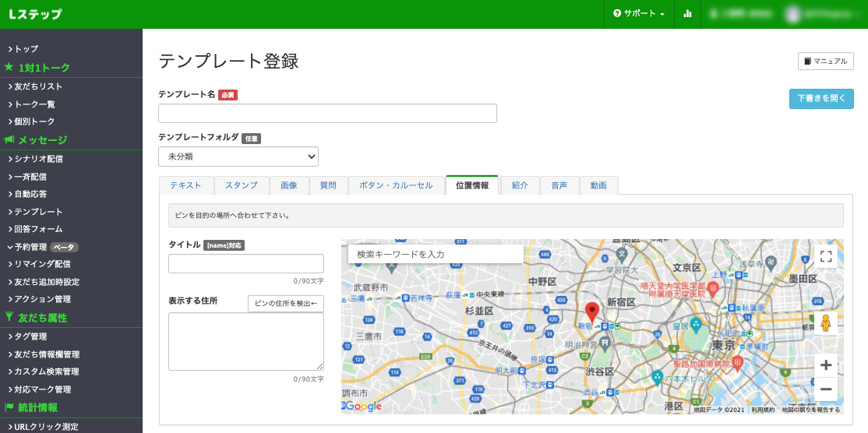This screenshot has height=433, width=868.
Task: Switch to the テキスト tab
Action: (186, 185)
